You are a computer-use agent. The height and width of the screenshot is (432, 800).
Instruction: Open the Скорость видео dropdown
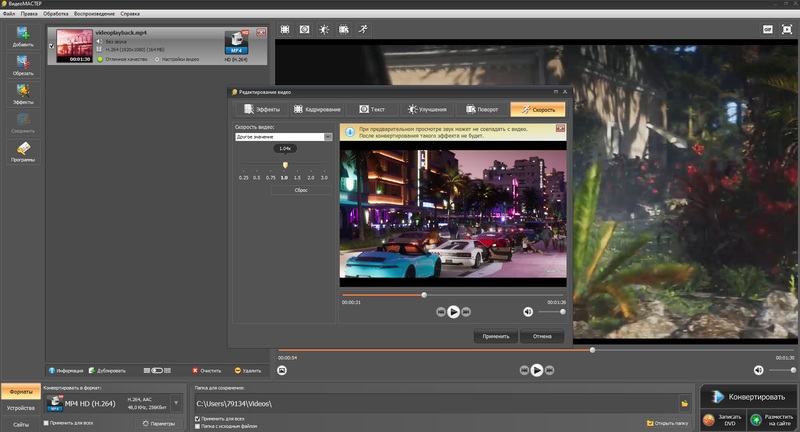coord(284,137)
